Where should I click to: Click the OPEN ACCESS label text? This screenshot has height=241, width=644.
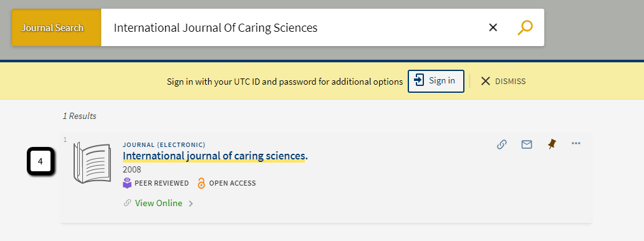click(233, 183)
